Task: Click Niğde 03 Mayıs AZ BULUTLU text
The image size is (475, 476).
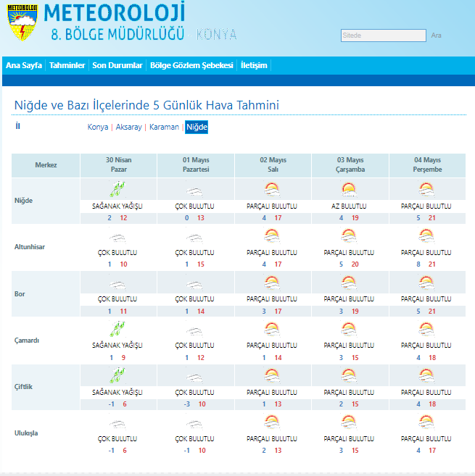Action: [349, 206]
